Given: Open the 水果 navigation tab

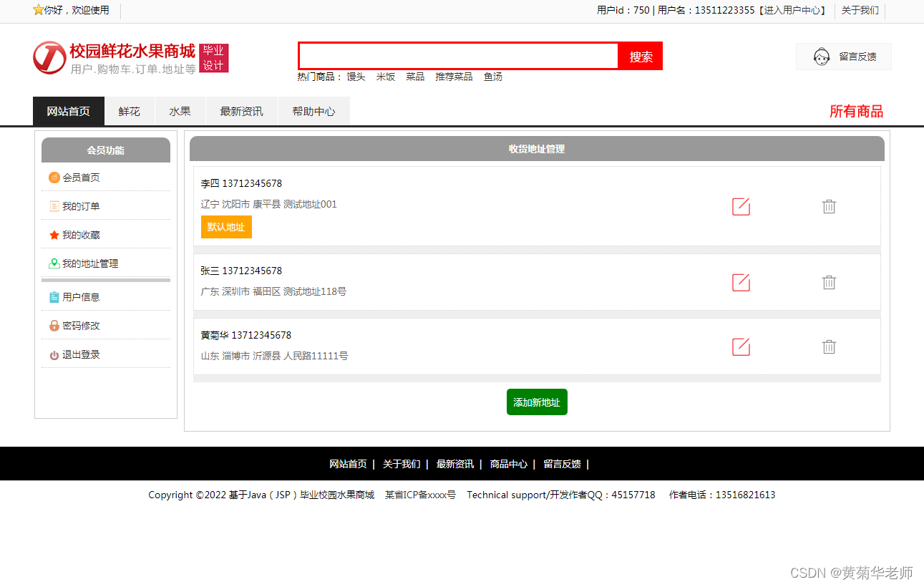Looking at the screenshot, I should (180, 111).
